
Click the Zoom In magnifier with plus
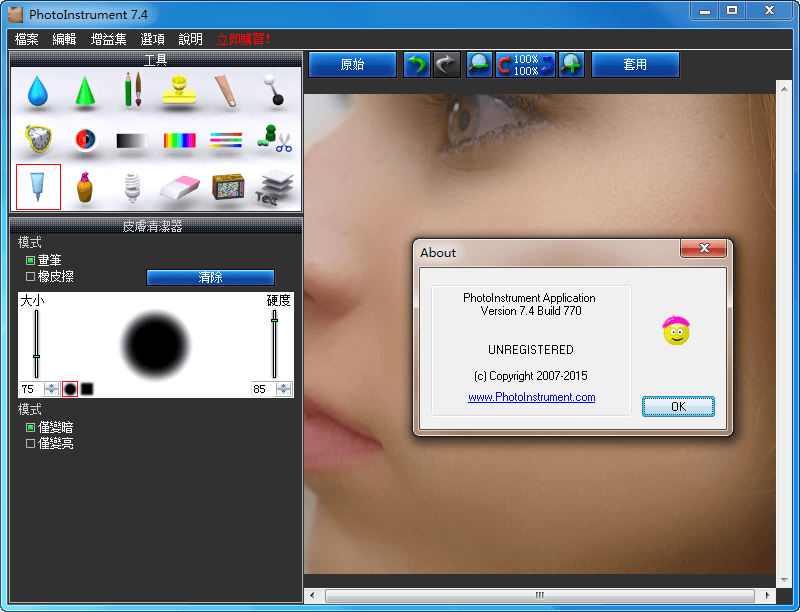click(x=571, y=65)
